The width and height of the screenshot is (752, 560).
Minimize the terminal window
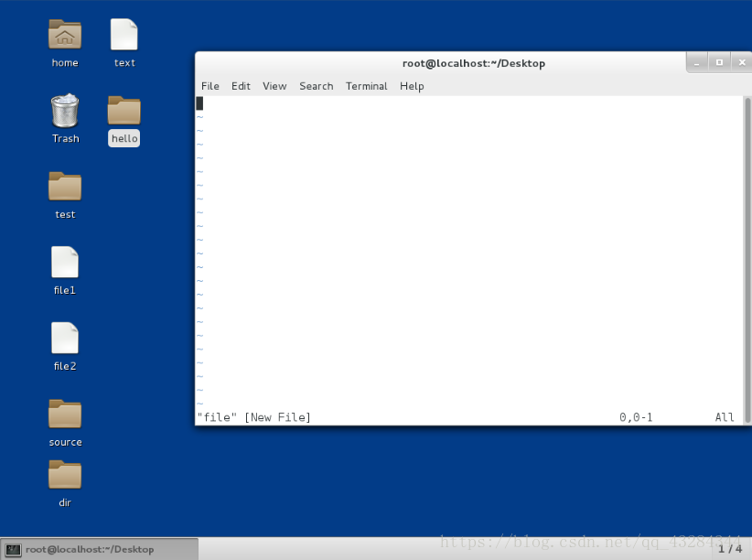coord(697,62)
